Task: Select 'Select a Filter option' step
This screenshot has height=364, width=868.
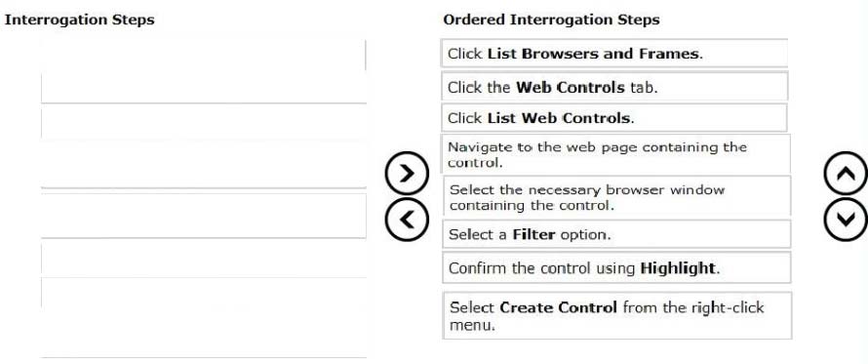Action: pyautogui.click(x=616, y=234)
